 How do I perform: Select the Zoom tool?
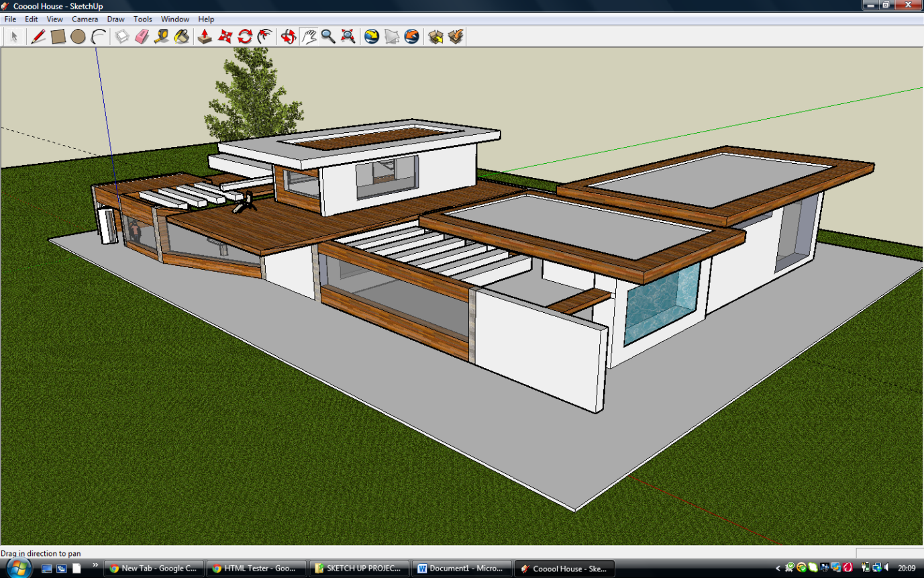pyautogui.click(x=327, y=37)
